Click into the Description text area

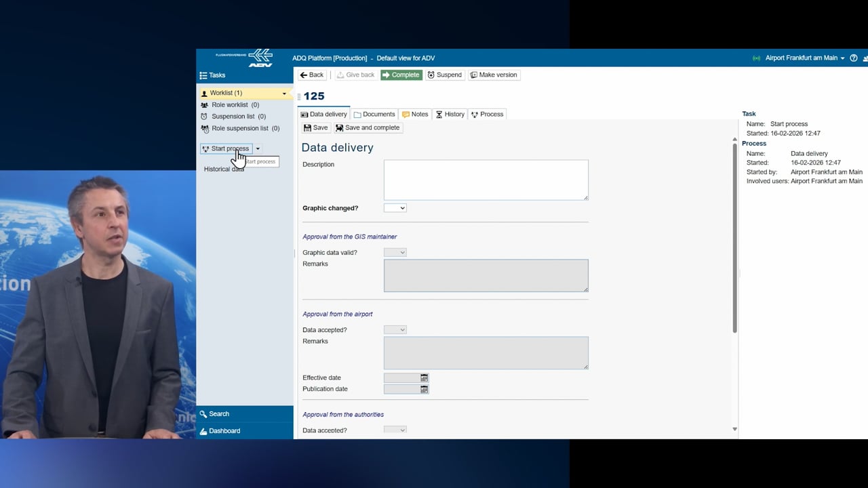pyautogui.click(x=486, y=180)
